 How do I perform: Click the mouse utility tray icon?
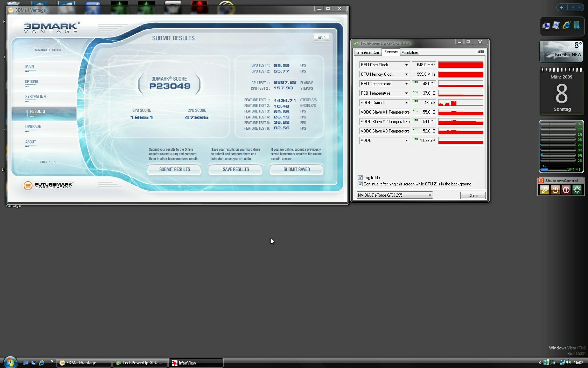tap(552, 363)
